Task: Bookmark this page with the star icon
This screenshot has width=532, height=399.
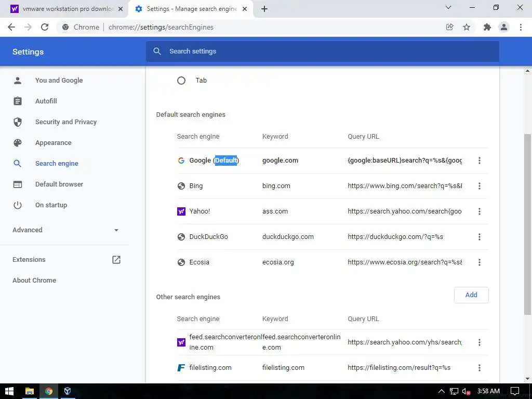Action: (x=467, y=27)
